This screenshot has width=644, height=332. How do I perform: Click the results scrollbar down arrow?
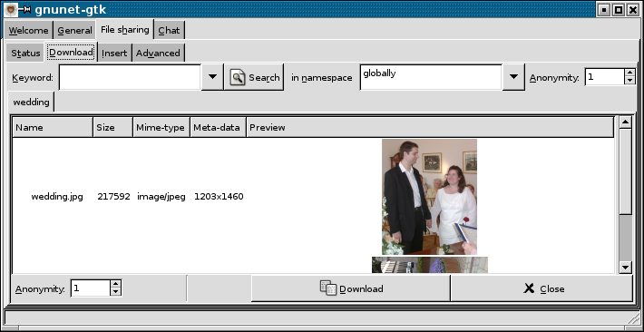pos(625,268)
